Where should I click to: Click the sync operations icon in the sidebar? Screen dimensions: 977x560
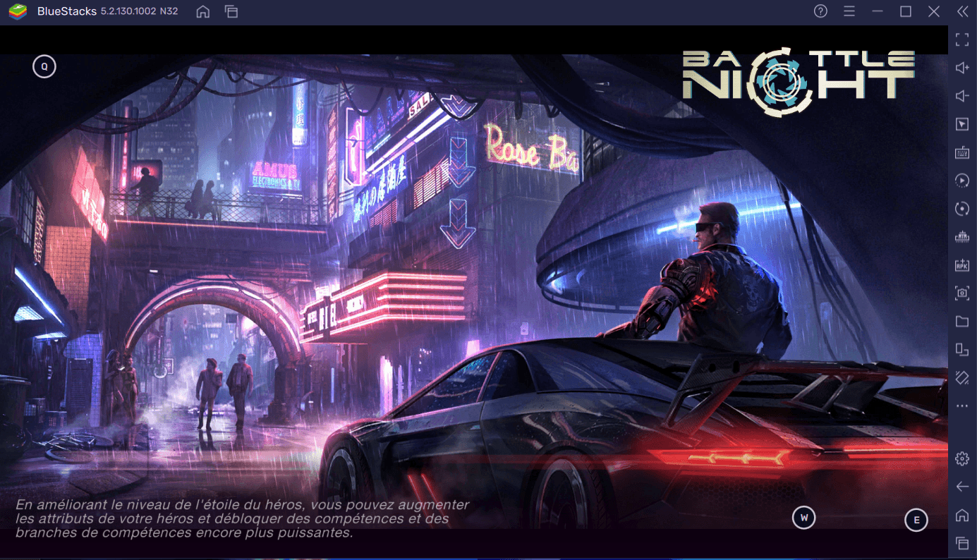coord(962,181)
